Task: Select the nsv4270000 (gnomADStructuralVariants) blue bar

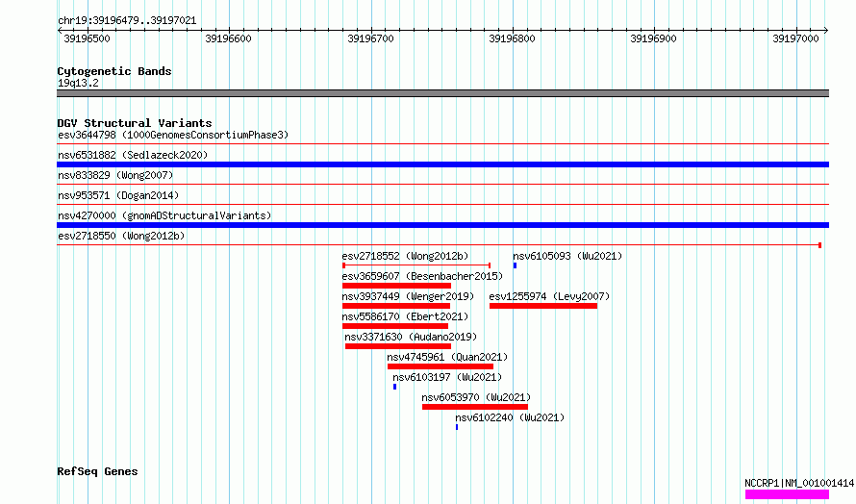Action: [442, 225]
